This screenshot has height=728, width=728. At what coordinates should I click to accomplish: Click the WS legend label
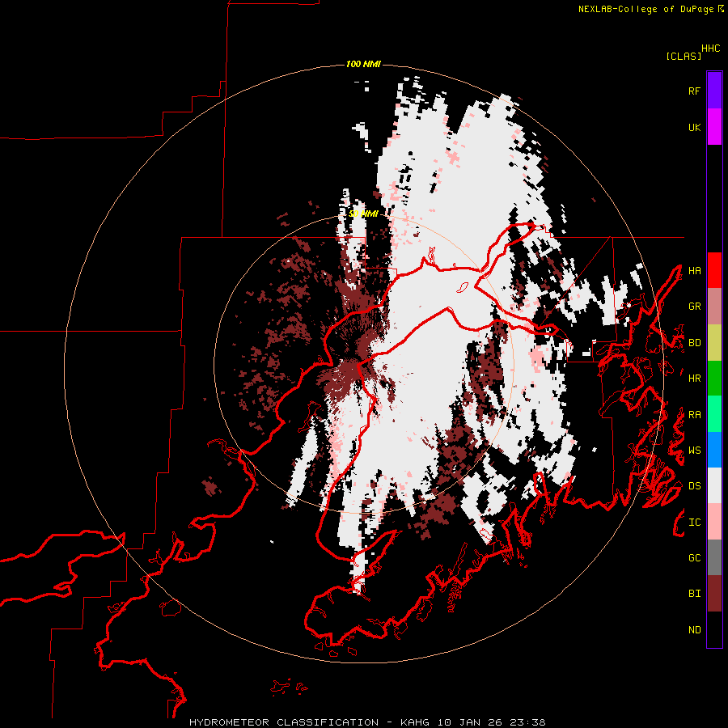(x=694, y=451)
